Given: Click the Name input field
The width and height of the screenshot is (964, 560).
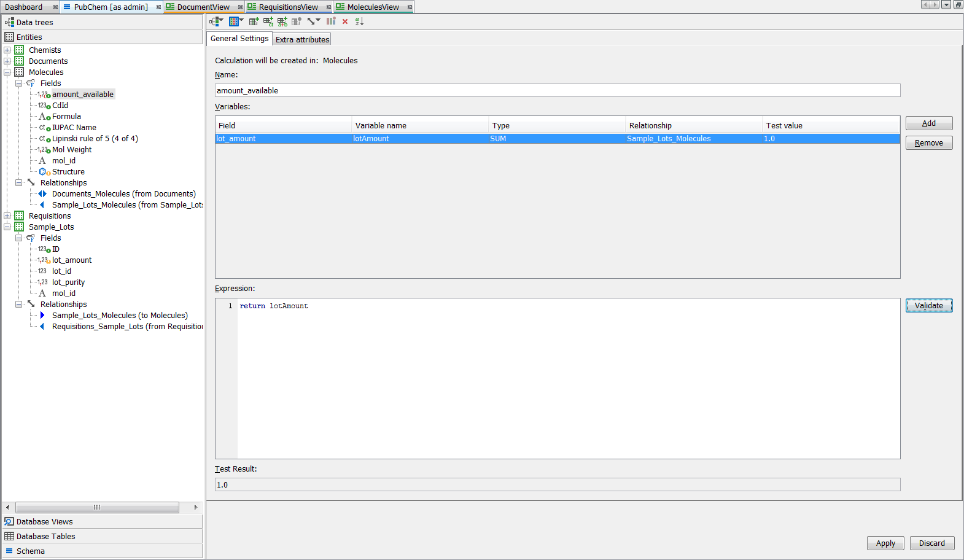Looking at the screenshot, I should tap(557, 91).
